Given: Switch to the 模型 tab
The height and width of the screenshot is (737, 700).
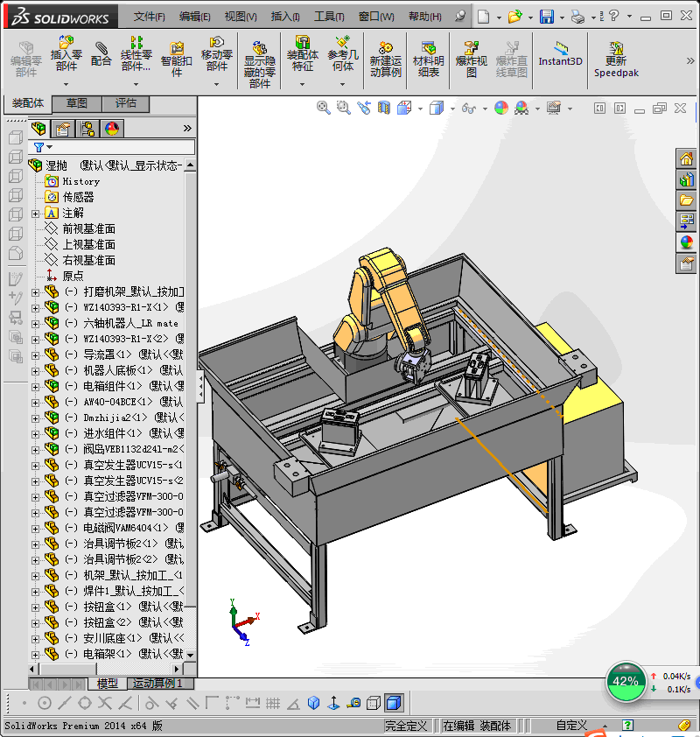Looking at the screenshot, I should click(107, 683).
